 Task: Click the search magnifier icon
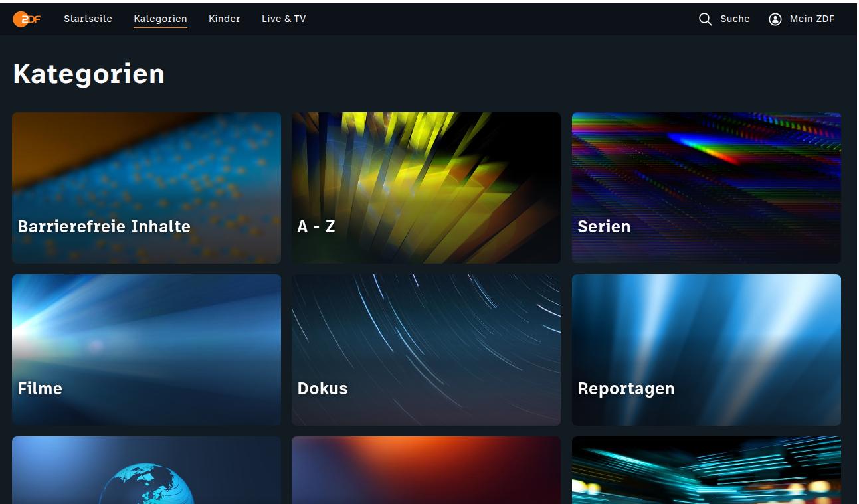(706, 19)
